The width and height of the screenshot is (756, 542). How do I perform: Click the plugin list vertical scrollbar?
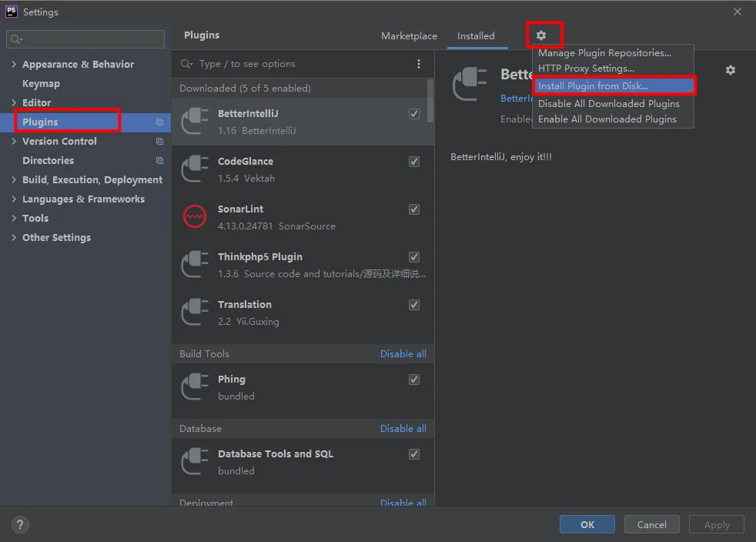click(430, 100)
